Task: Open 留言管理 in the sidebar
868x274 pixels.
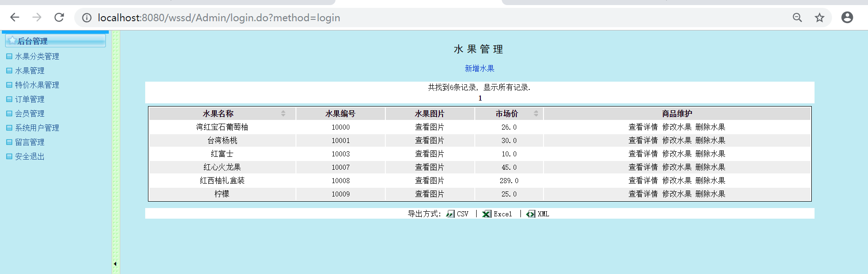Action: point(30,142)
